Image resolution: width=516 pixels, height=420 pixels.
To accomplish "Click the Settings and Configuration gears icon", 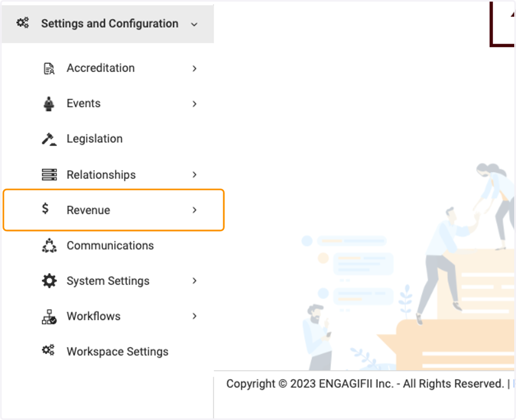I will 23,23.
